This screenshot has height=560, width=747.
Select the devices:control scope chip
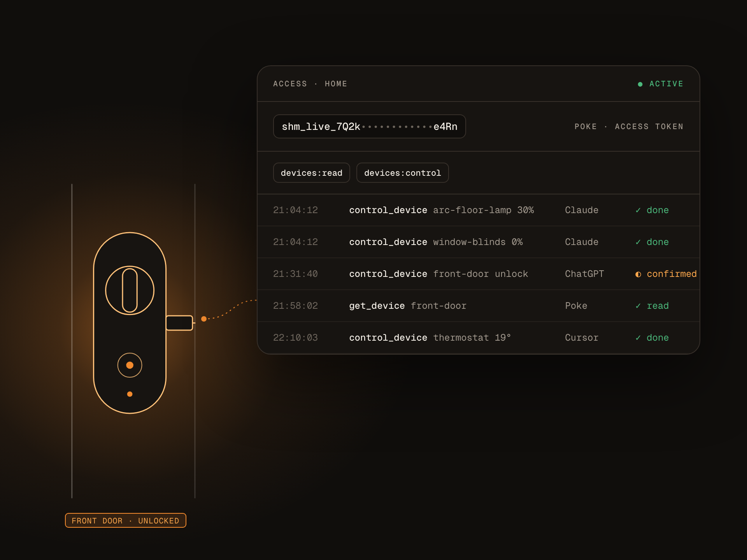pos(403,173)
